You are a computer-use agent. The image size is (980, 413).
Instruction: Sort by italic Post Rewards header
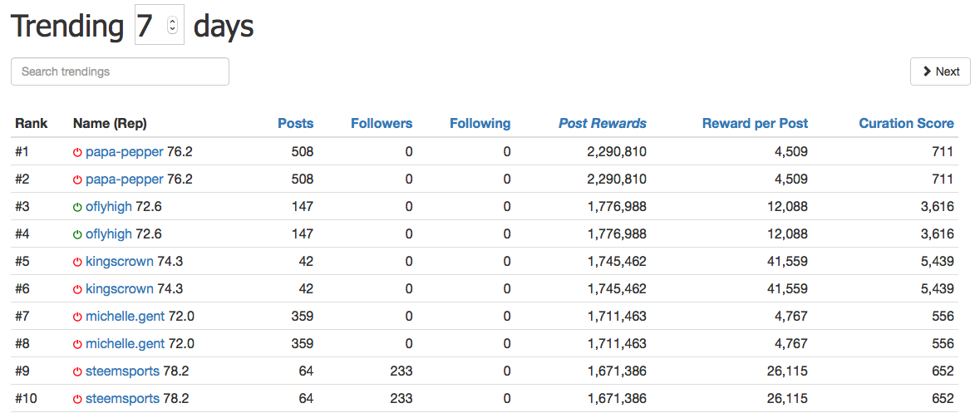(603, 124)
